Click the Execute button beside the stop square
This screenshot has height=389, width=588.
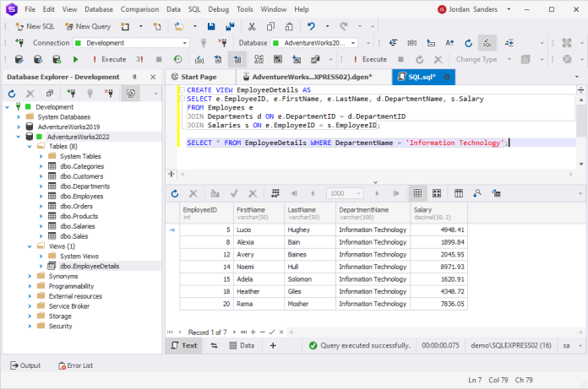(x=371, y=59)
